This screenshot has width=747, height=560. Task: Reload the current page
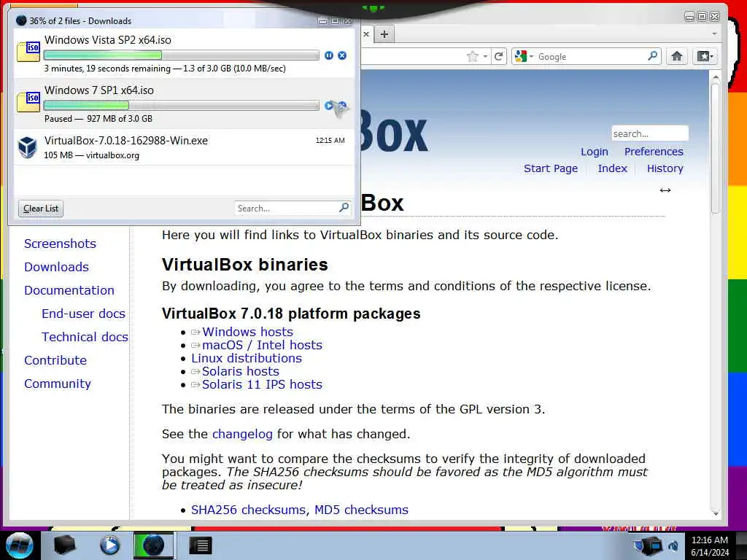pyautogui.click(x=498, y=57)
